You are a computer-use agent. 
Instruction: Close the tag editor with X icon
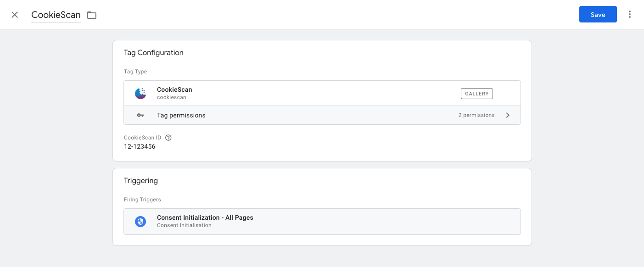(x=15, y=15)
